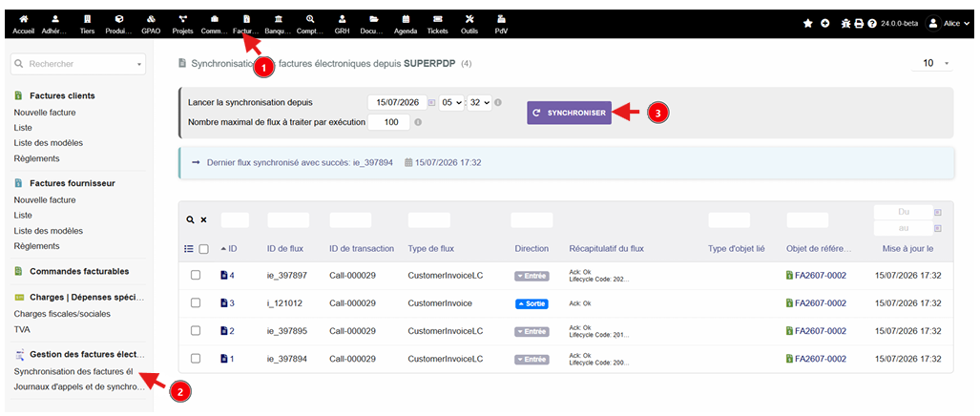Click the help question mark icon
Image resolution: width=980 pixels, height=416 pixels.
(x=871, y=24)
